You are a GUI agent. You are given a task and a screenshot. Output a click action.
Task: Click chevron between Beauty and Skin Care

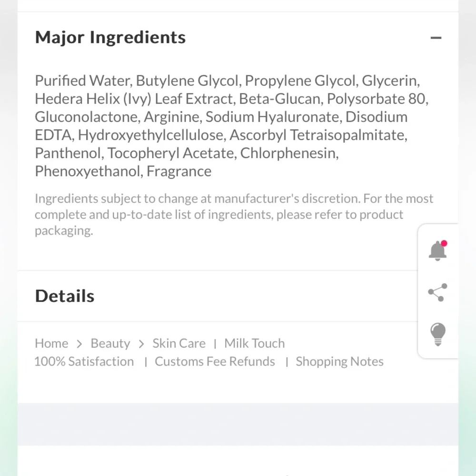tap(141, 344)
